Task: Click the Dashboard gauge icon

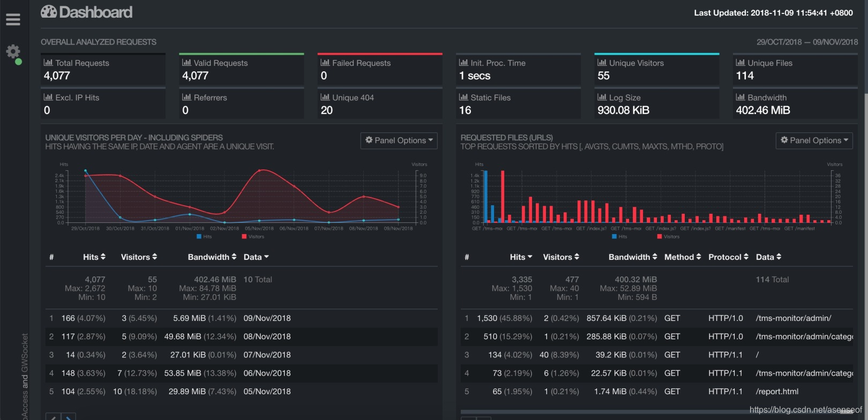Action: coord(49,12)
